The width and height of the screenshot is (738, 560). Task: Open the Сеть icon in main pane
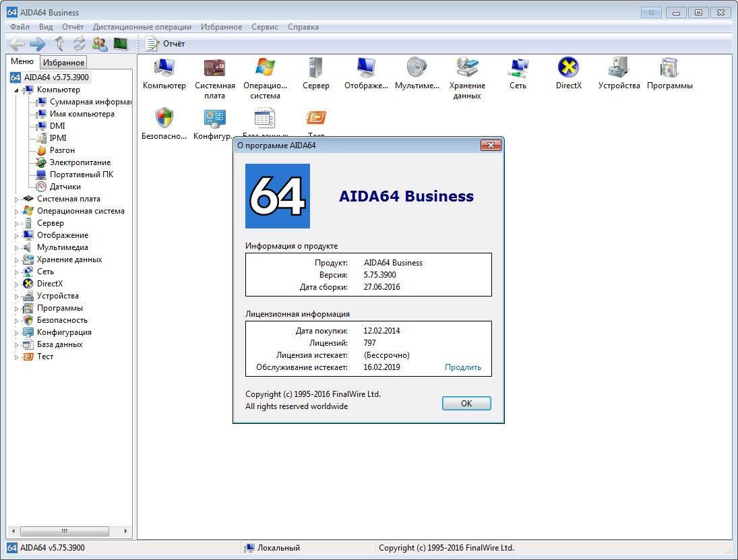518,73
